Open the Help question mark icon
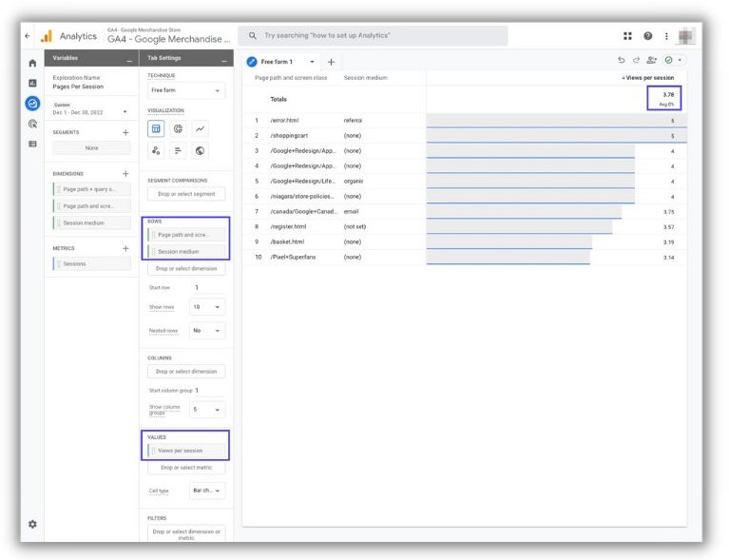Viewport: 729px width, 560px height. pos(647,36)
